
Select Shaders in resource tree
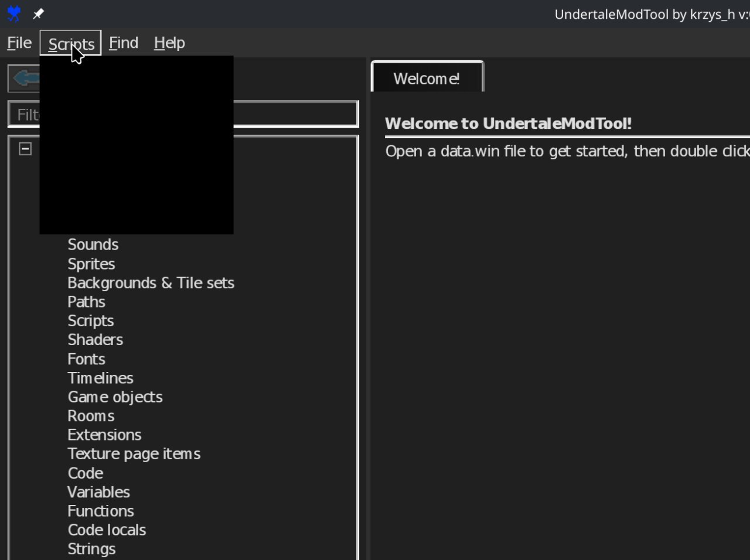point(96,340)
